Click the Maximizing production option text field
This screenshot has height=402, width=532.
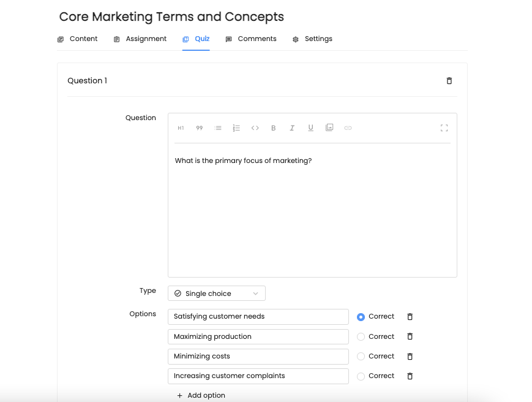pyautogui.click(x=258, y=337)
